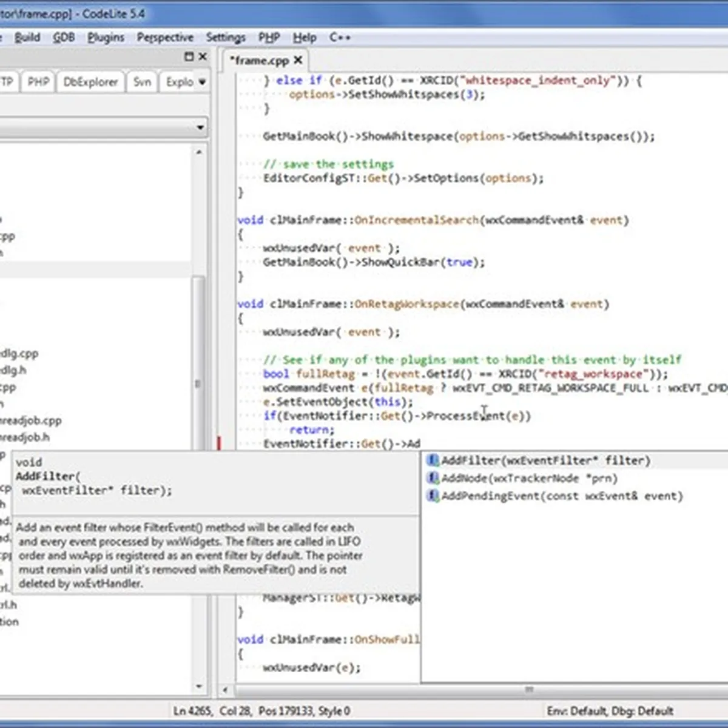Click the file tree scroll-up arrow
Screen dimensions: 728x728
pos(199,152)
